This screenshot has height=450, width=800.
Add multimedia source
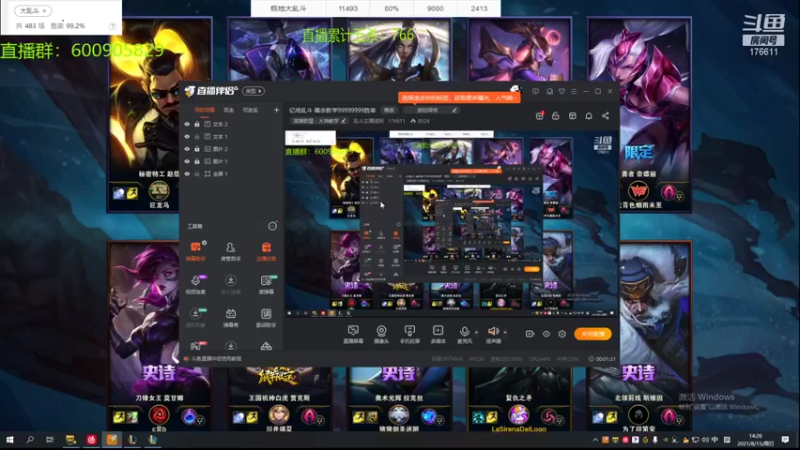(x=438, y=334)
